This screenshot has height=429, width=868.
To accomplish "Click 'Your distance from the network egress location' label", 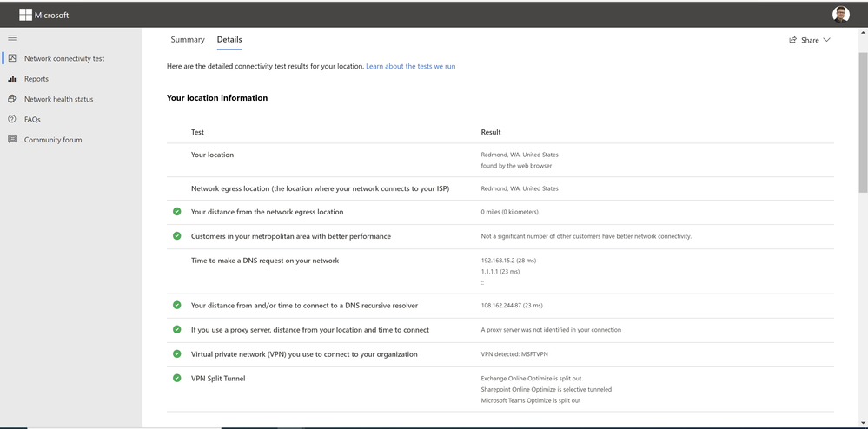I will 268,212.
